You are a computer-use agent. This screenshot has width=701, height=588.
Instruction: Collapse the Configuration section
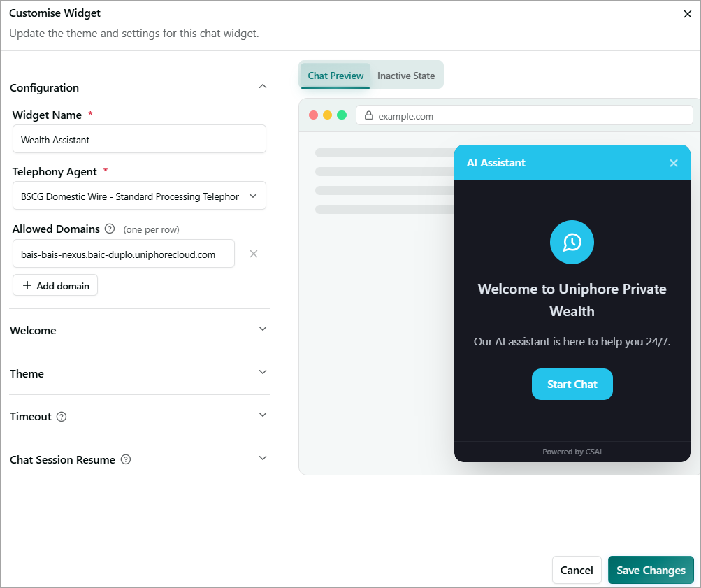263,87
